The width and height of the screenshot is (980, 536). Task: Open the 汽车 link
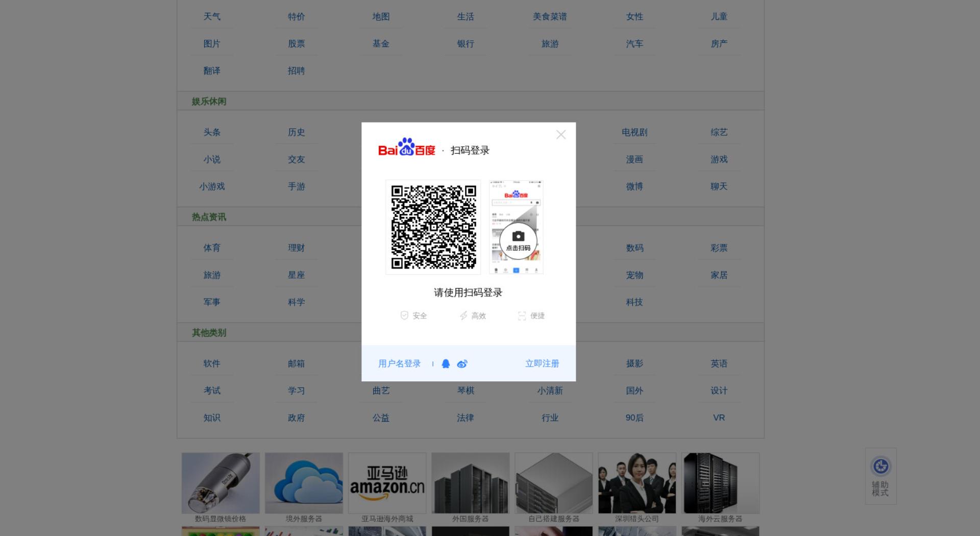coord(634,43)
